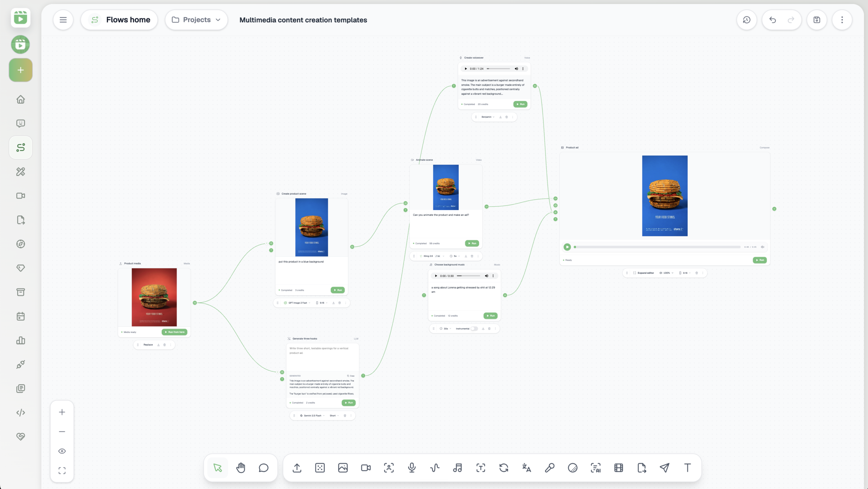Activate the comment bubble tool
The image size is (868, 489).
point(263,468)
